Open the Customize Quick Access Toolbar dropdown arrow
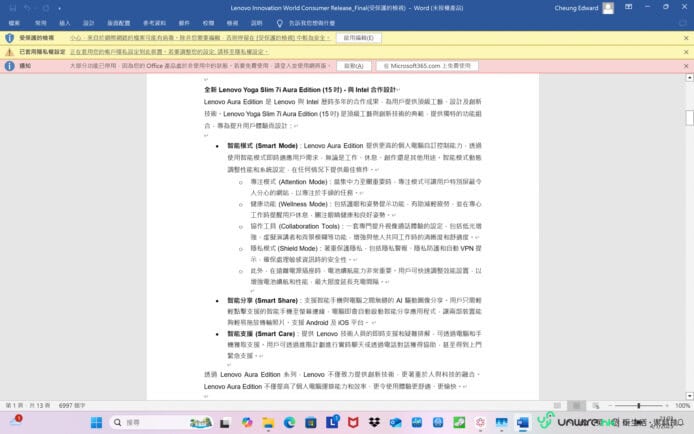Viewport: 694px width, 434px height. pyautogui.click(x=59, y=8)
